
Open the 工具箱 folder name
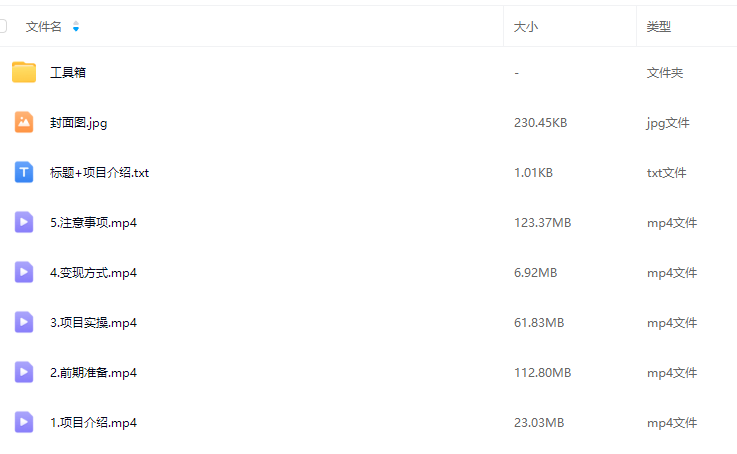click(x=68, y=73)
